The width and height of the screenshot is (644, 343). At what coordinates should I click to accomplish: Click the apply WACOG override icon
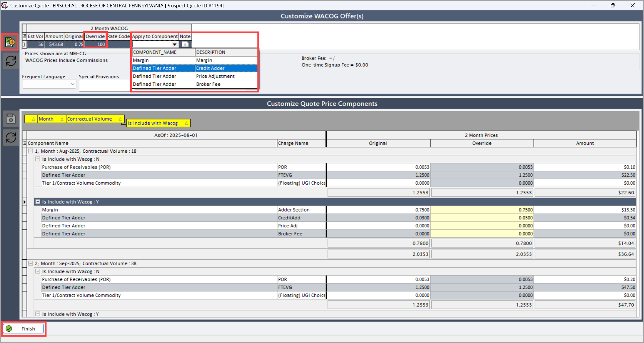click(x=10, y=42)
